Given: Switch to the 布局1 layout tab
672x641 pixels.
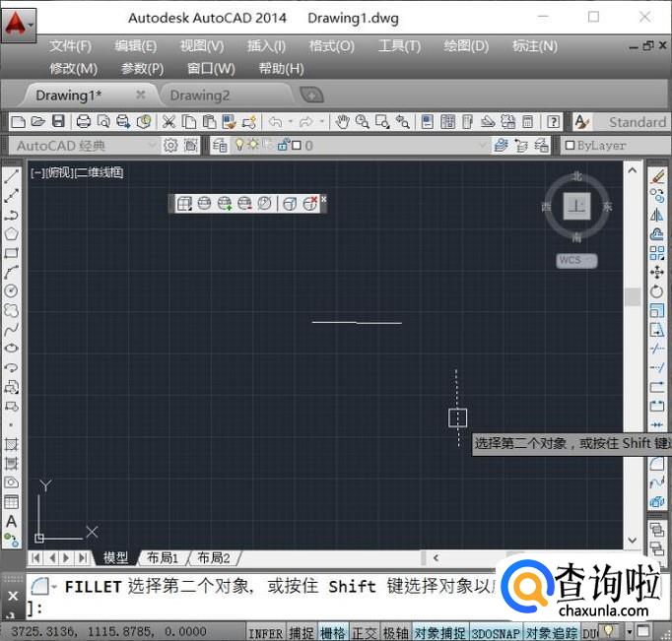Looking at the screenshot, I should (163, 557).
